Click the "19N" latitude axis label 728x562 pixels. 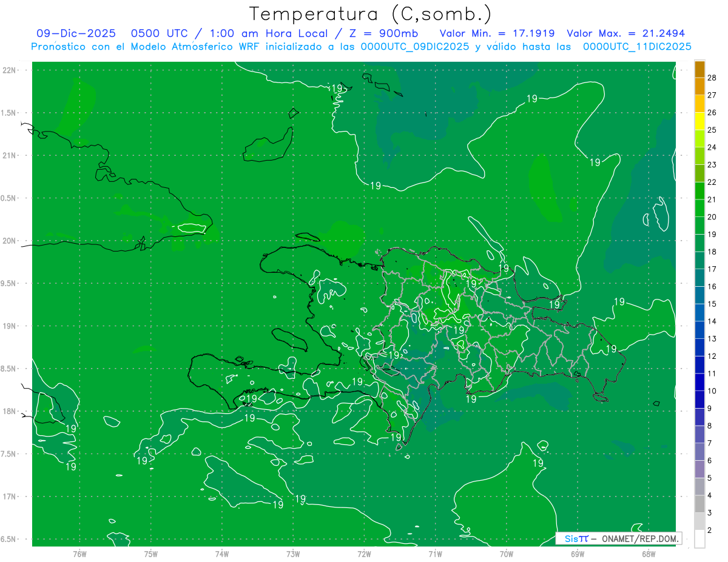coord(10,326)
